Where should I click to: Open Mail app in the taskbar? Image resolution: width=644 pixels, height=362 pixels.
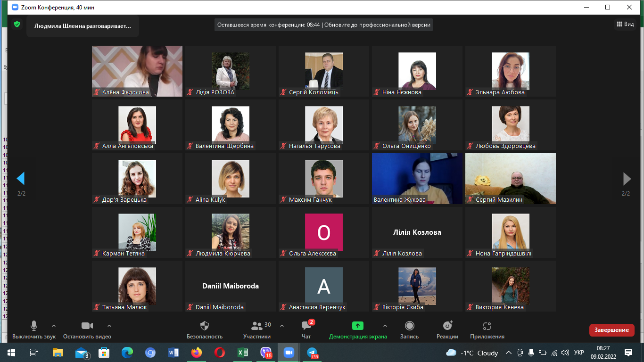tap(81, 353)
